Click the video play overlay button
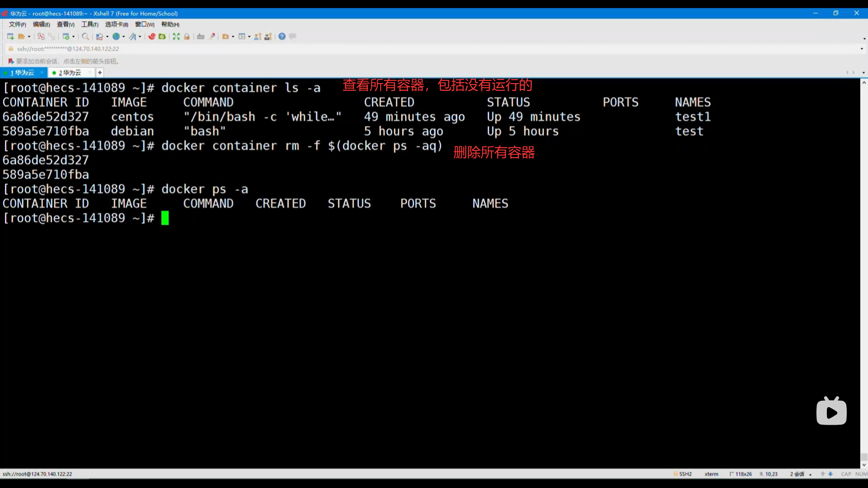The image size is (868, 488). pos(831,412)
